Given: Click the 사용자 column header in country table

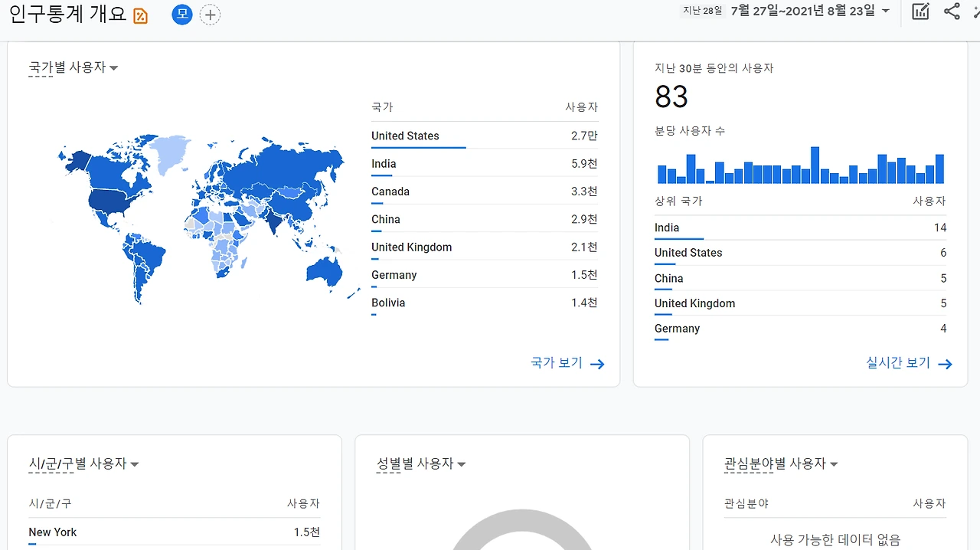Looking at the screenshot, I should point(582,107).
